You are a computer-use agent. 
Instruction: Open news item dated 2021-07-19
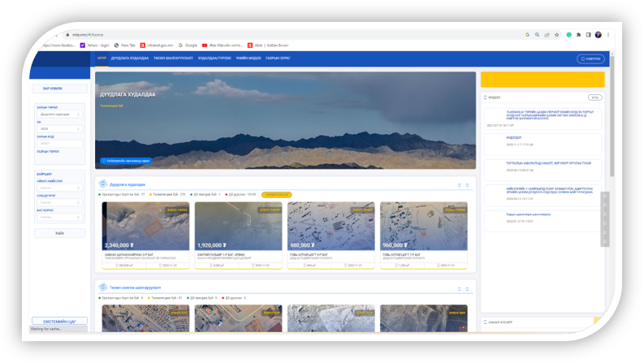543,119
